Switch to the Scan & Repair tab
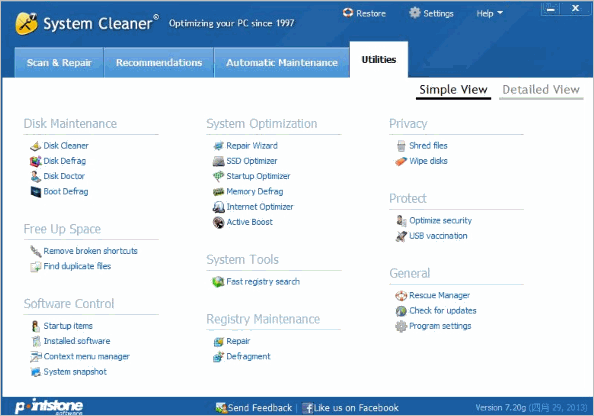 (x=59, y=63)
